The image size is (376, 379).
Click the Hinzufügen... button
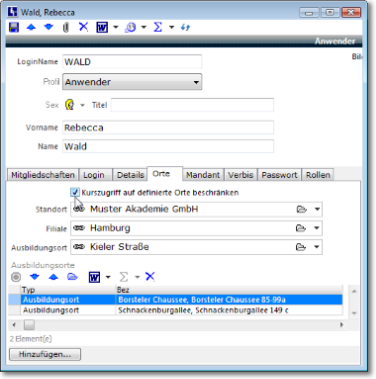tap(45, 354)
